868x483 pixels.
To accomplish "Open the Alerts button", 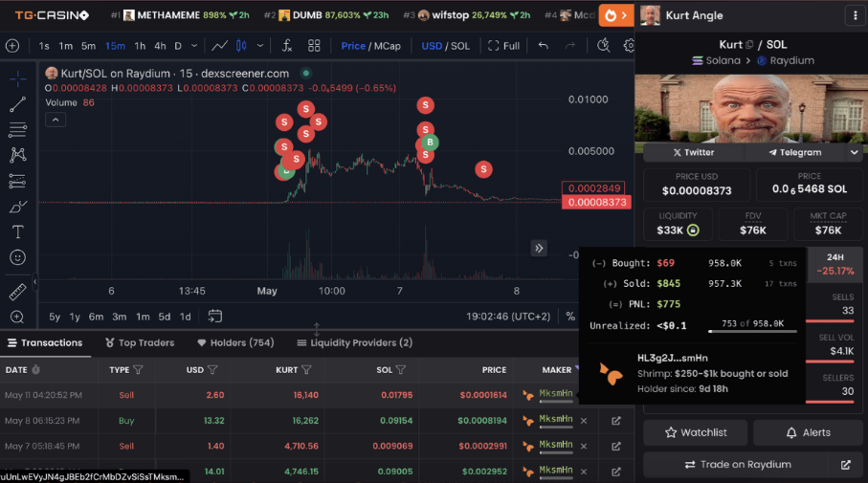I will (x=808, y=432).
